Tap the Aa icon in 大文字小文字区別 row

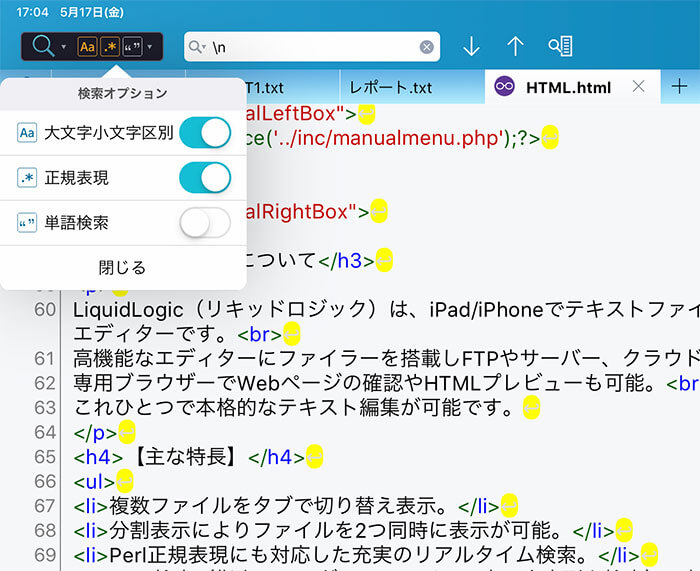27,133
